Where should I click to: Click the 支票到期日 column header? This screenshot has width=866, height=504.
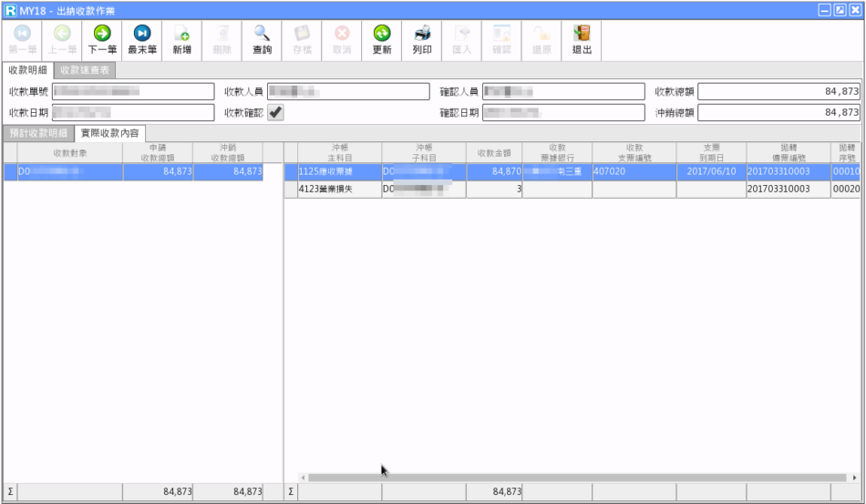pyautogui.click(x=711, y=153)
